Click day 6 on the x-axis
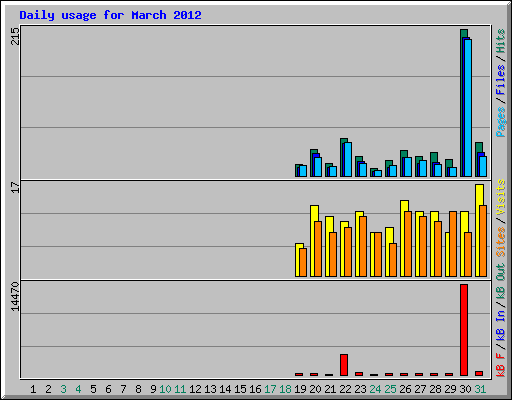 (x=108, y=389)
